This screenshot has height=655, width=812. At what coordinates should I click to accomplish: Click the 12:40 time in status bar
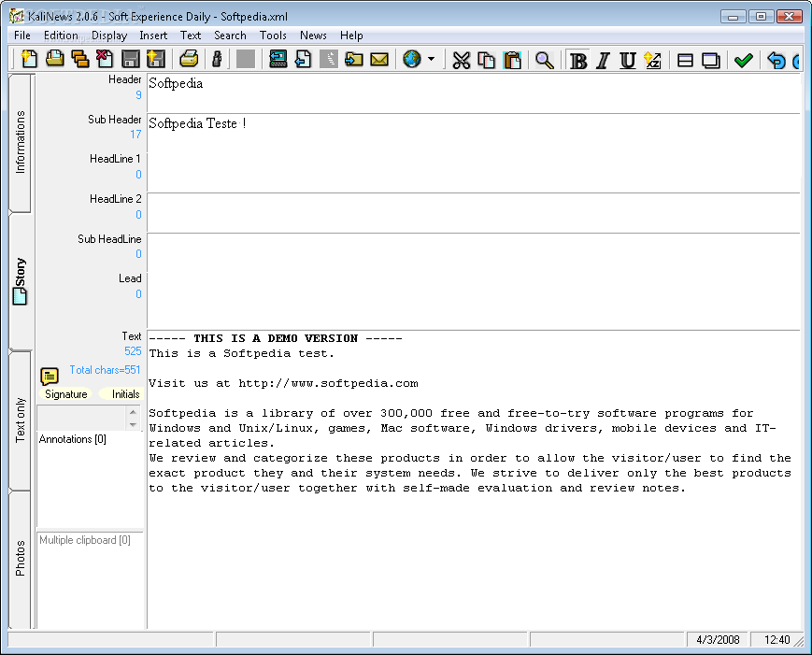tap(776, 640)
